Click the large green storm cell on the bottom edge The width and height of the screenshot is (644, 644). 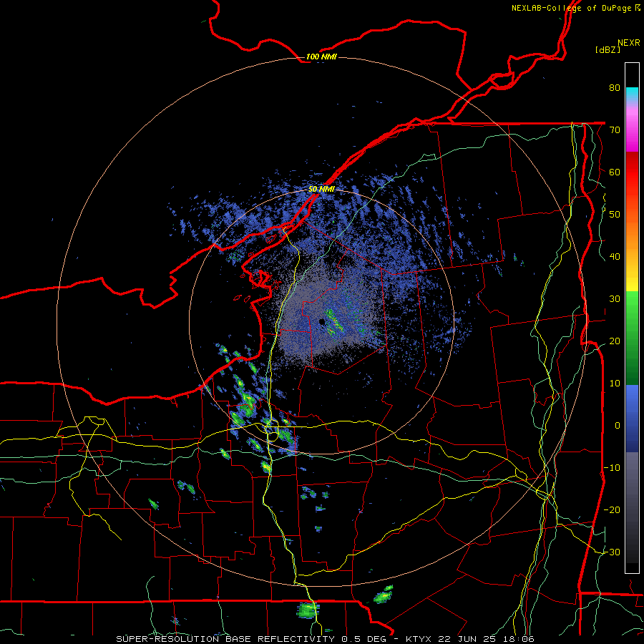[x=308, y=610]
